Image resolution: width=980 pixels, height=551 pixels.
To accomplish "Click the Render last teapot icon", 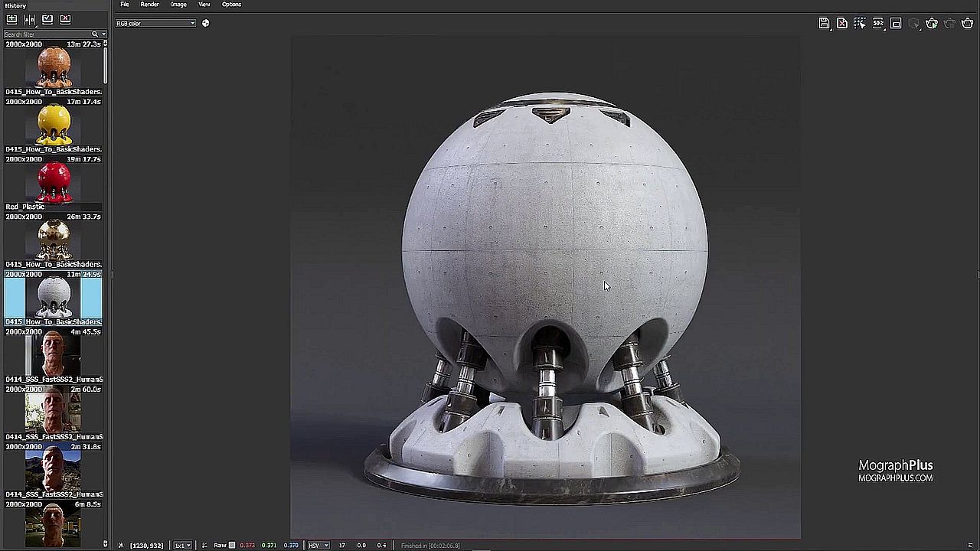I will [967, 23].
